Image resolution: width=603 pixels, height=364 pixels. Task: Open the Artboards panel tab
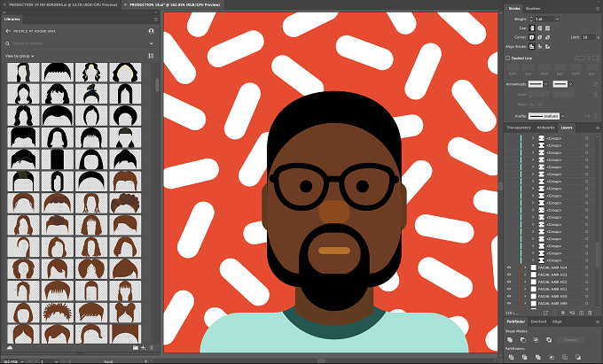545,128
